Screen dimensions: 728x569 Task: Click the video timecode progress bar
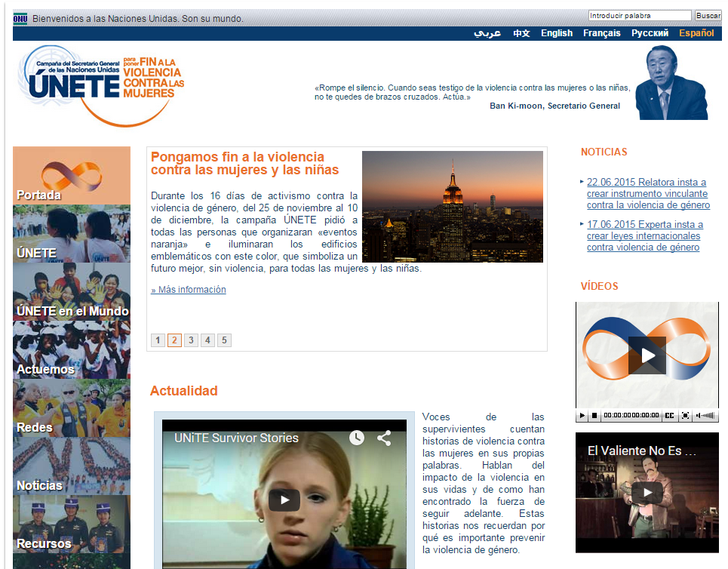point(631,415)
